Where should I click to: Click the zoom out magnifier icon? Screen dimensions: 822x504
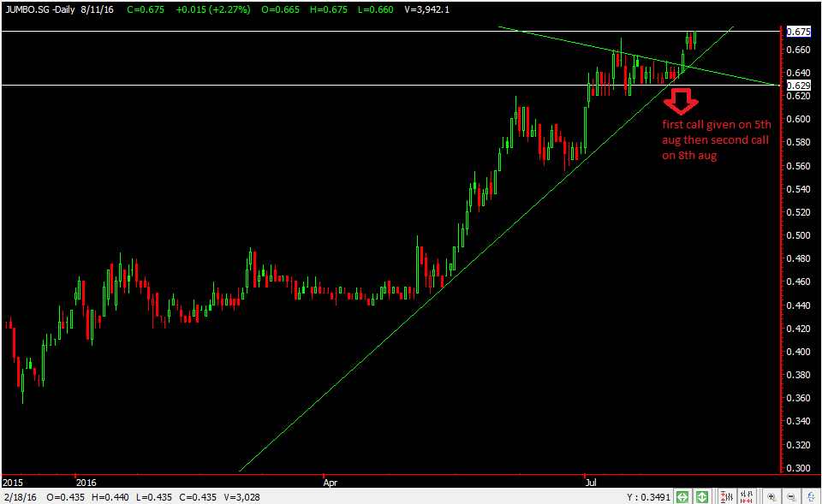[x=791, y=496]
